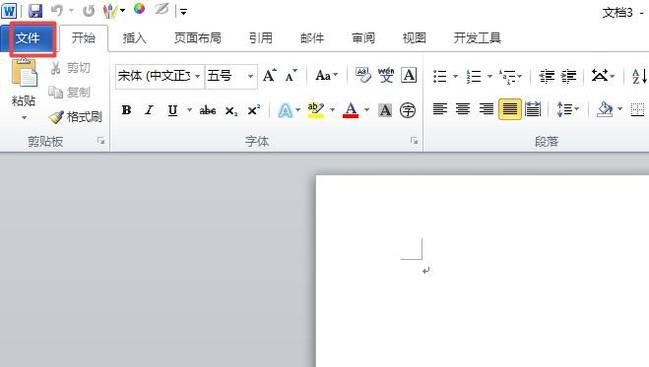Open the Change Case Aa dropdown

(x=326, y=75)
